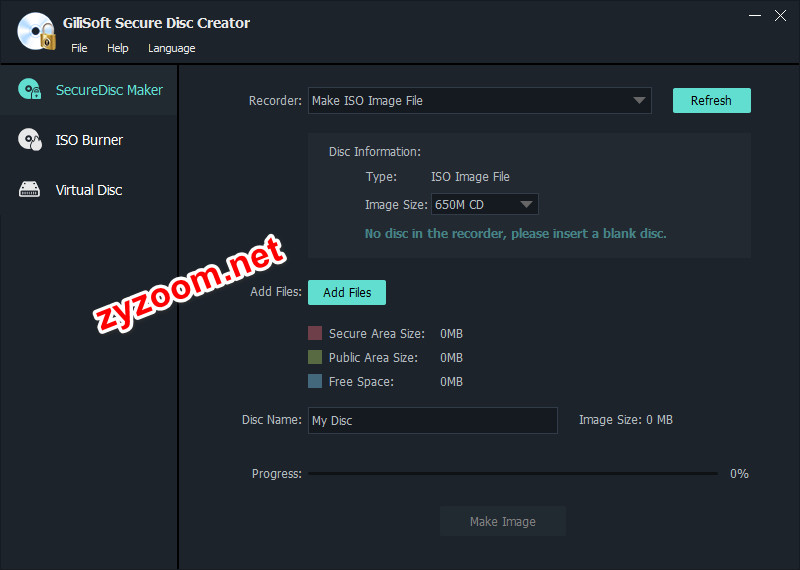
Task: Open the File menu
Action: (79, 48)
